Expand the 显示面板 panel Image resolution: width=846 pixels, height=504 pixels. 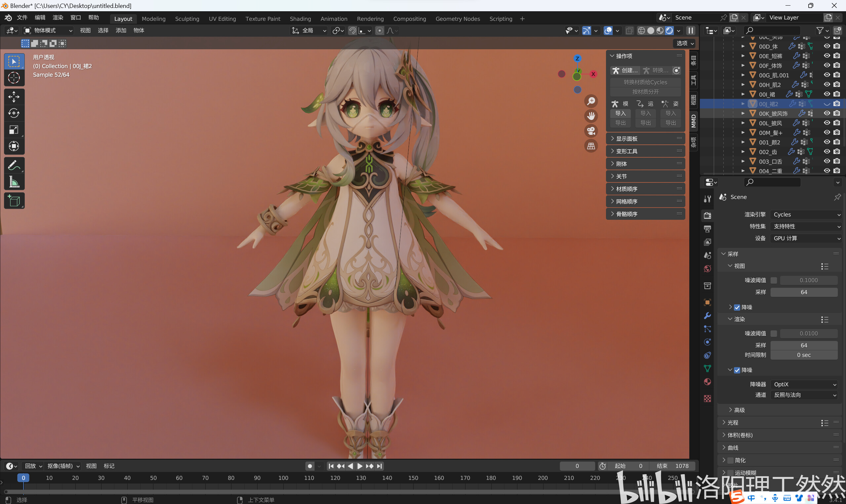pos(645,138)
